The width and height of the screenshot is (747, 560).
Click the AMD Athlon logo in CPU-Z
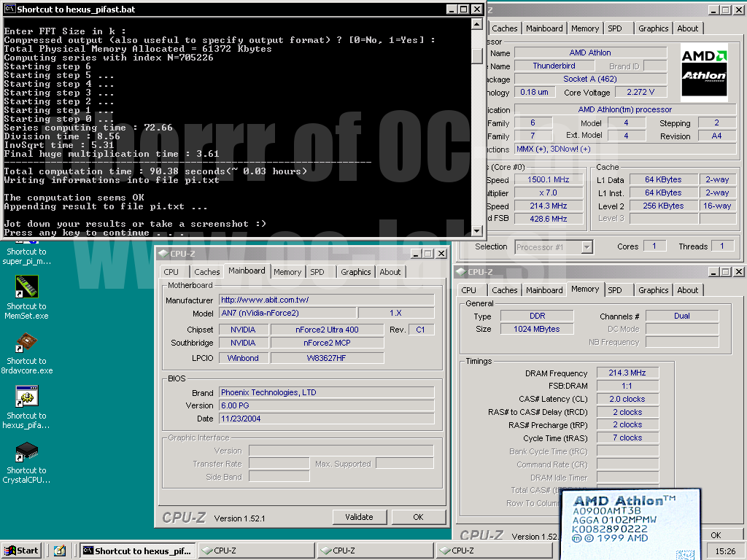tap(704, 71)
